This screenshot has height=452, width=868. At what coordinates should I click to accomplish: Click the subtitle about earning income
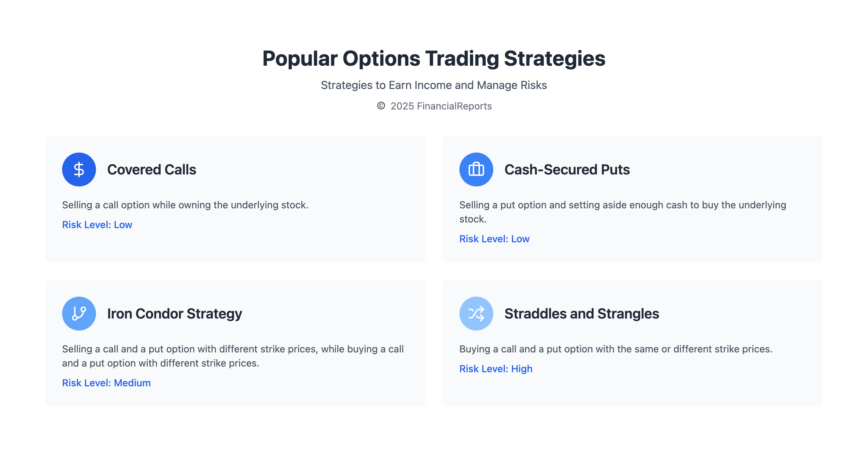point(434,85)
